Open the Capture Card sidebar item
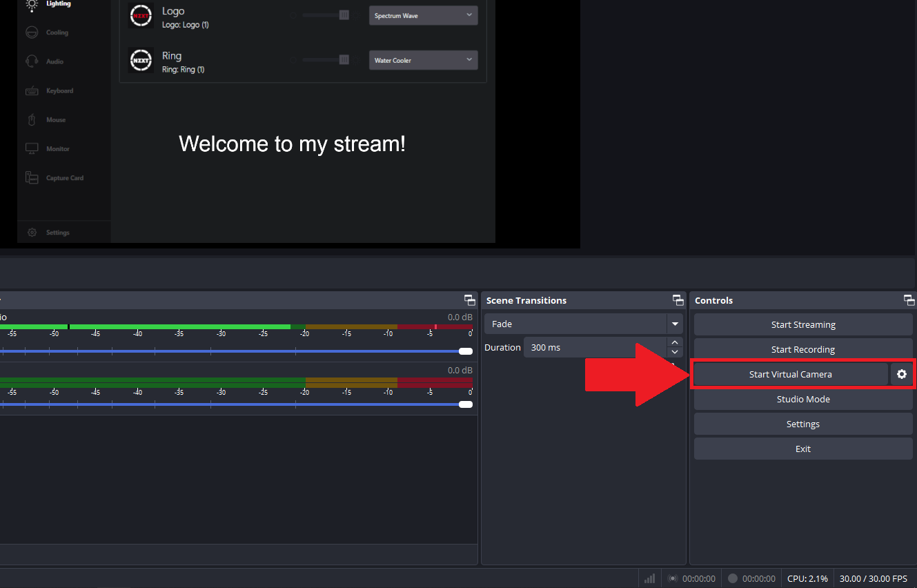 pos(55,178)
